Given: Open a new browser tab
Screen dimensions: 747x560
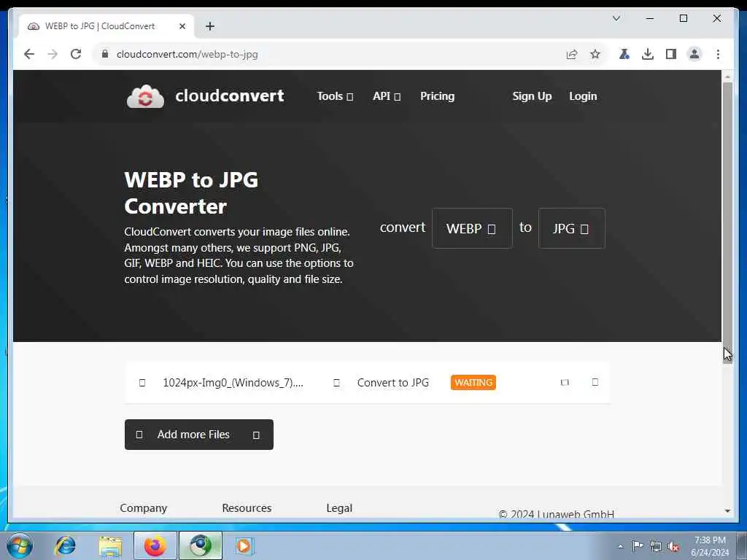Looking at the screenshot, I should click(210, 26).
